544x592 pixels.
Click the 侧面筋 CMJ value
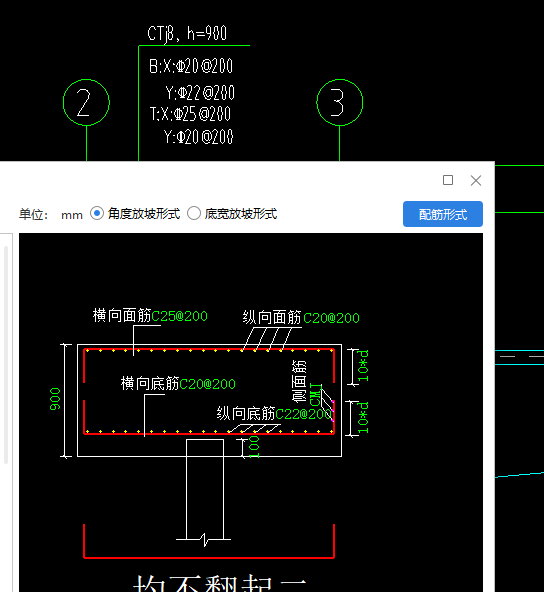[316, 395]
